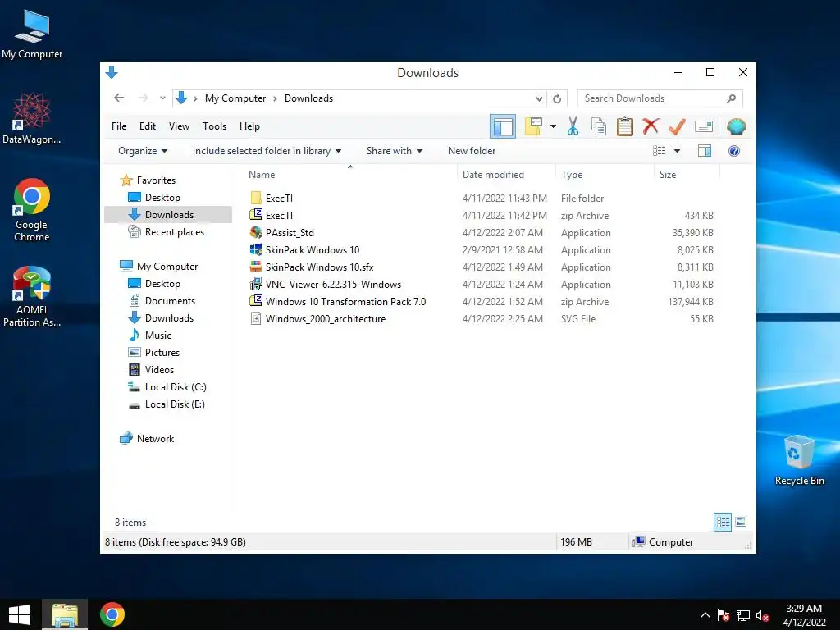Open the Edit menu

pyautogui.click(x=148, y=126)
